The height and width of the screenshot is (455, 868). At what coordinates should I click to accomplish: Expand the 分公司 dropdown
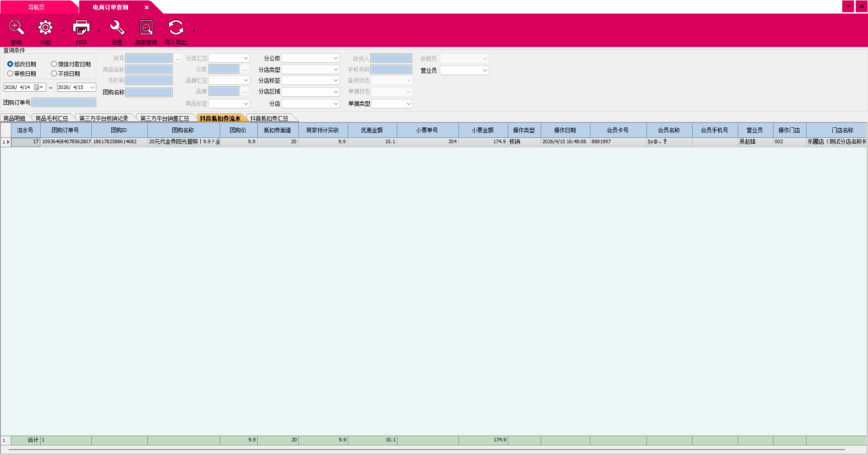[x=335, y=58]
